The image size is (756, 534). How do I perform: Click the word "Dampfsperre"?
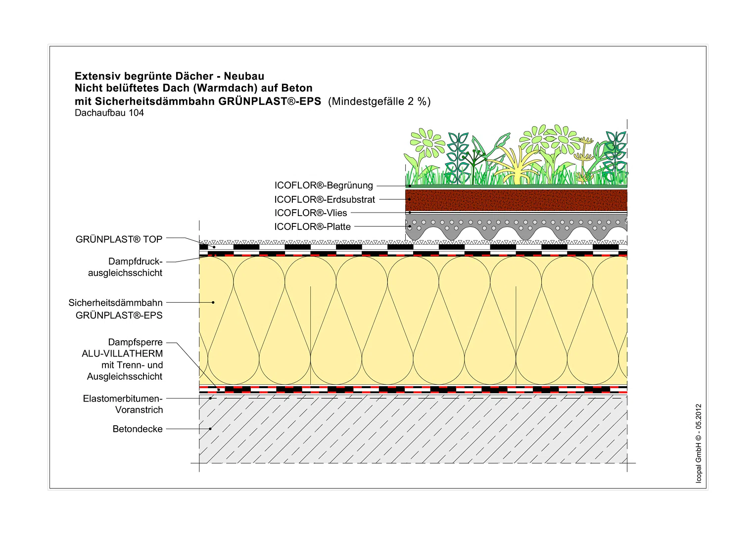coord(136,342)
